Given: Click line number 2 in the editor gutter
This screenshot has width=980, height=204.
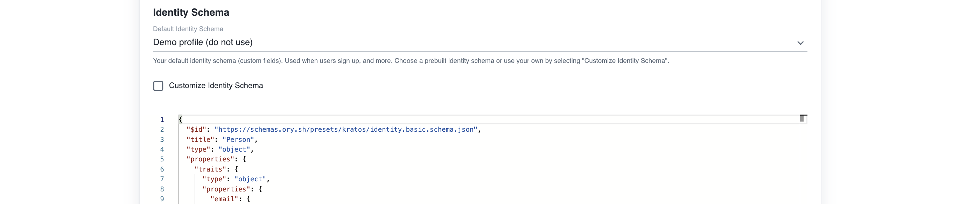Looking at the screenshot, I should 162,130.
